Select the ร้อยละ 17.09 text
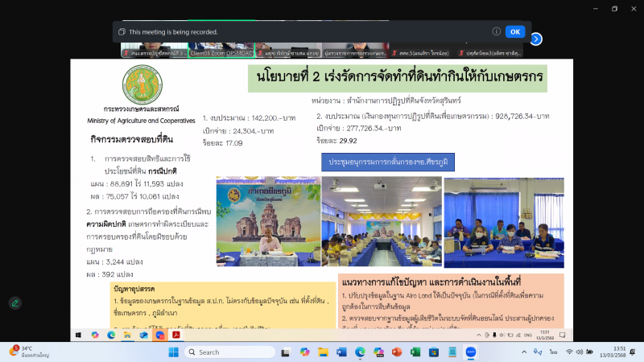This screenshot has width=644, height=362. coord(223,143)
